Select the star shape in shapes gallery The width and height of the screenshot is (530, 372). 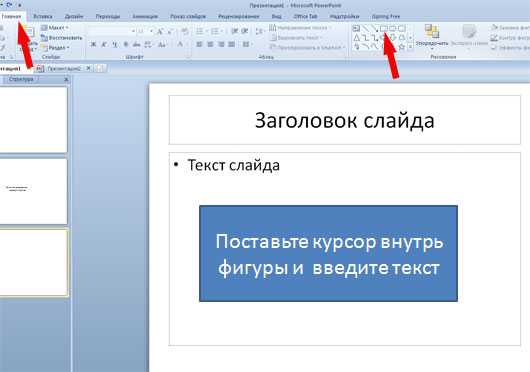click(402, 47)
